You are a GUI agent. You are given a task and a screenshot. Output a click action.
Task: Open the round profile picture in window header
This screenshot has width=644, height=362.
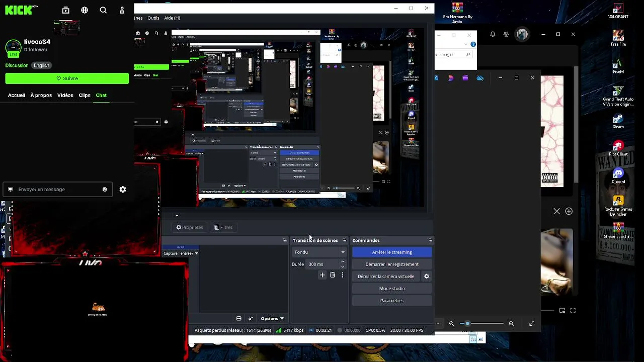[x=522, y=34]
